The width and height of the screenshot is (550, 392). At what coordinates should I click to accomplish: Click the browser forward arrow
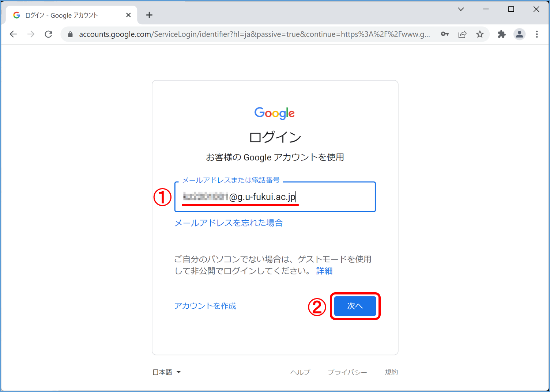[x=31, y=34]
